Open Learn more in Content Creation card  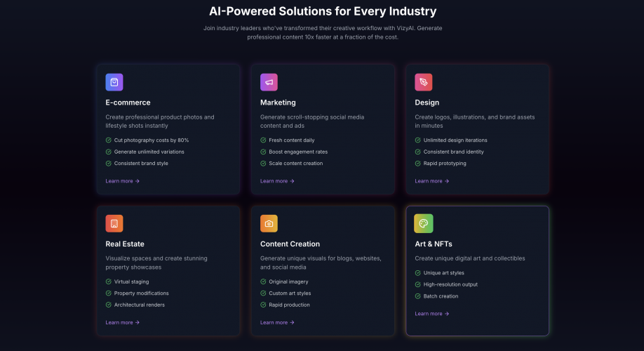[x=277, y=322]
